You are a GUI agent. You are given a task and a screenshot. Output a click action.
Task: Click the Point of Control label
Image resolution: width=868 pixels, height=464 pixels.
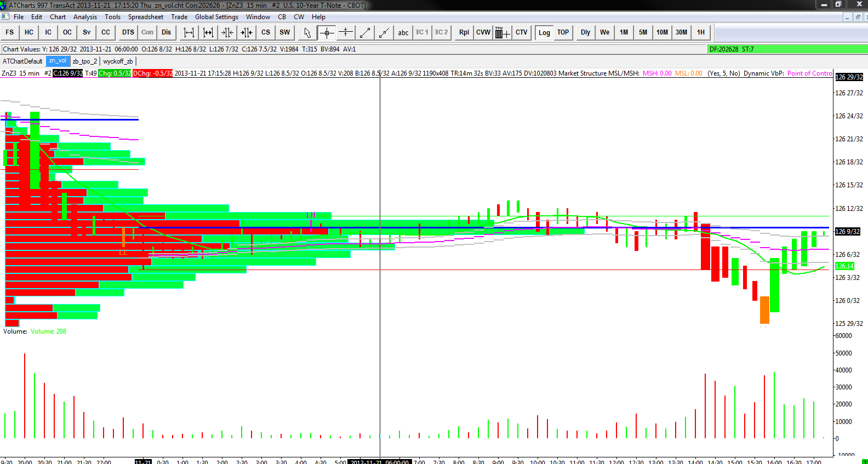click(x=809, y=73)
